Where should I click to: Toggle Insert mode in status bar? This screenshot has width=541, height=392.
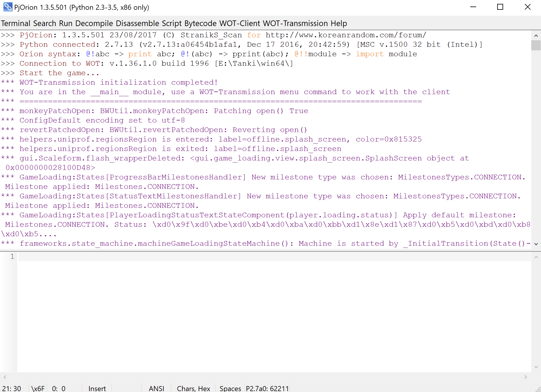pyautogui.click(x=97, y=388)
